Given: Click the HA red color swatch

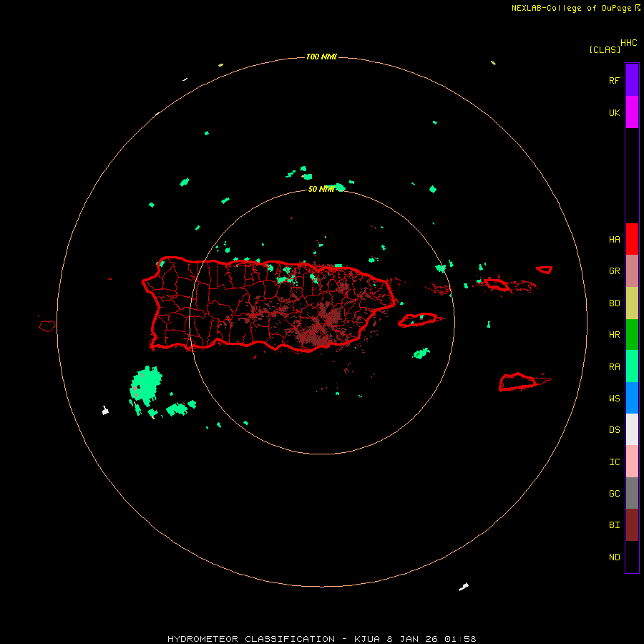Looking at the screenshot, I should click(x=632, y=239).
